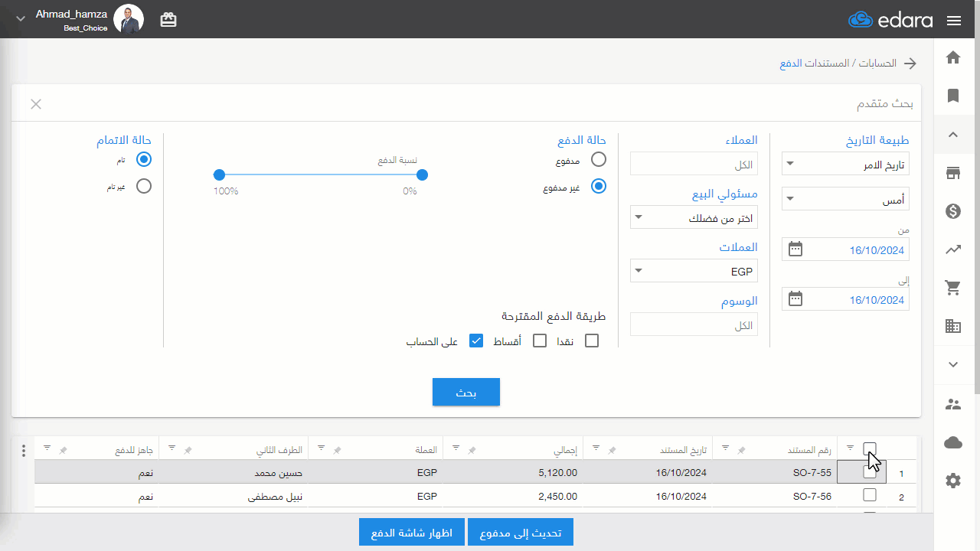Check the نقدا payment method box
Screen dimensions: 980x551
[x=591, y=341]
